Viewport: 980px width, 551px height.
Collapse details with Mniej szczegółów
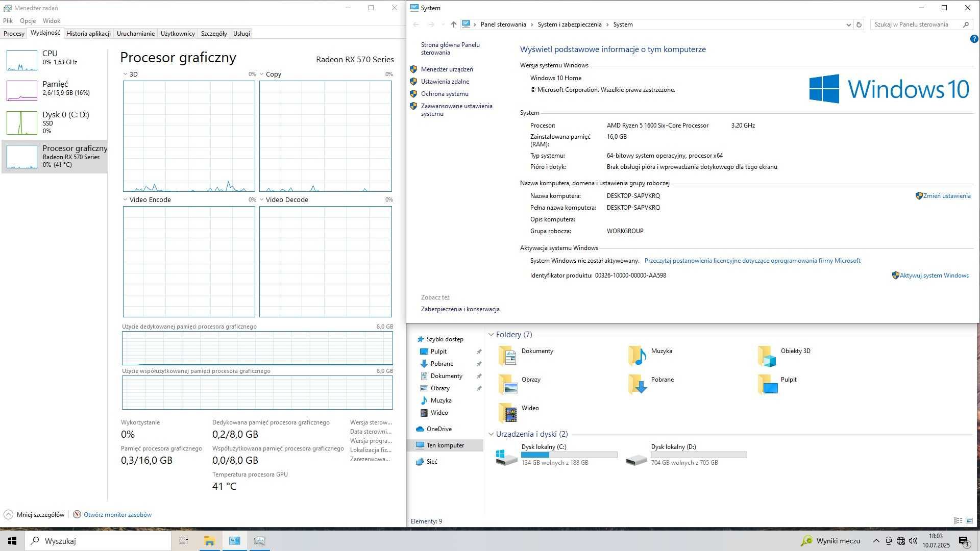click(x=40, y=514)
